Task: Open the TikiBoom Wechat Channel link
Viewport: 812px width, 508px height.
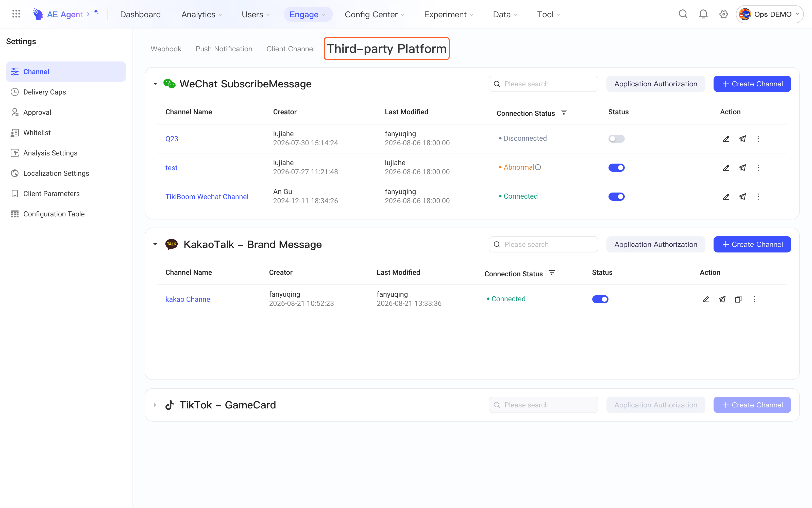Action: click(207, 197)
